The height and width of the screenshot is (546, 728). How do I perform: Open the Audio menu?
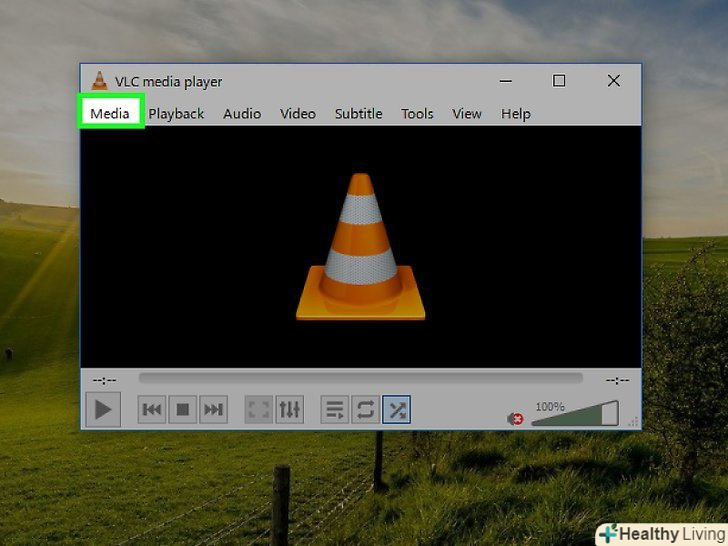[242, 114]
